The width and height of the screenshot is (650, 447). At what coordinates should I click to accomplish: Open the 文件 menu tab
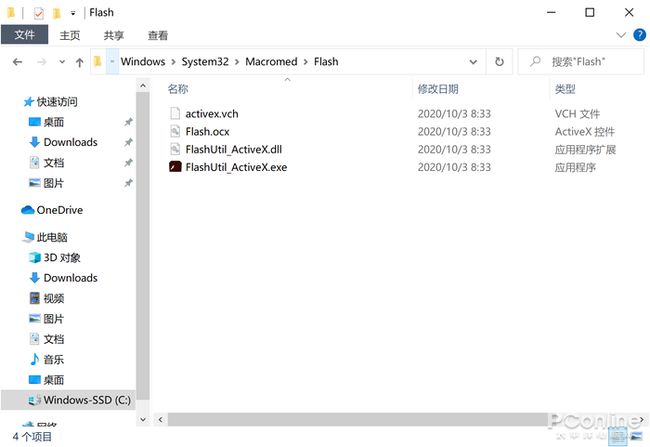coord(24,34)
